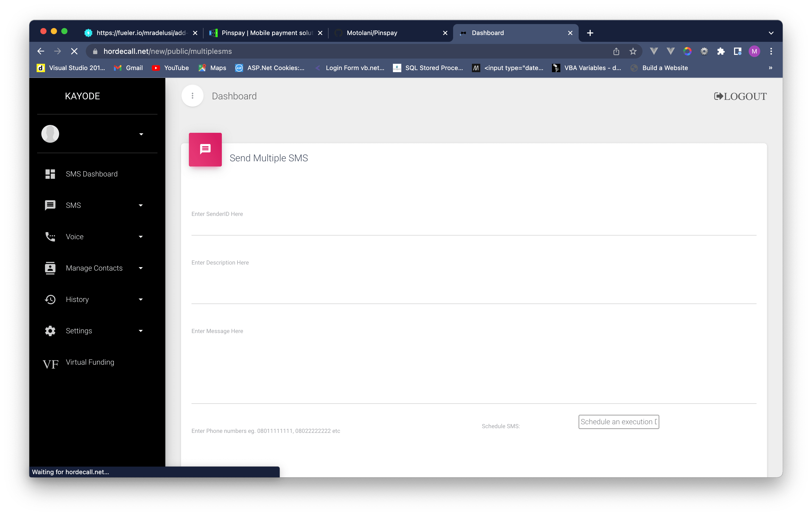Open Virtual Funding menu item
The image size is (812, 516).
(x=97, y=362)
